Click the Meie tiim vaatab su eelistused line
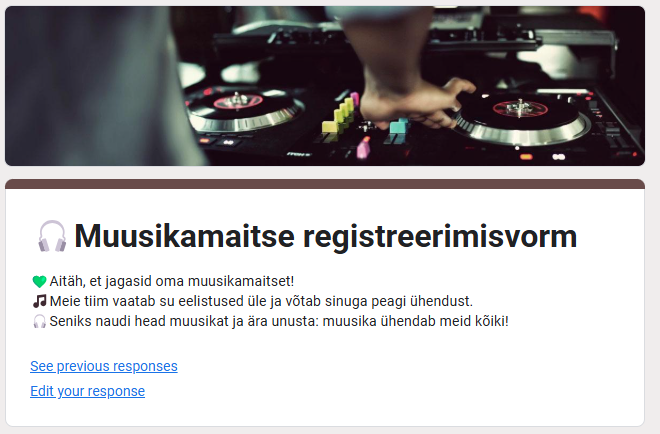 click(261, 301)
